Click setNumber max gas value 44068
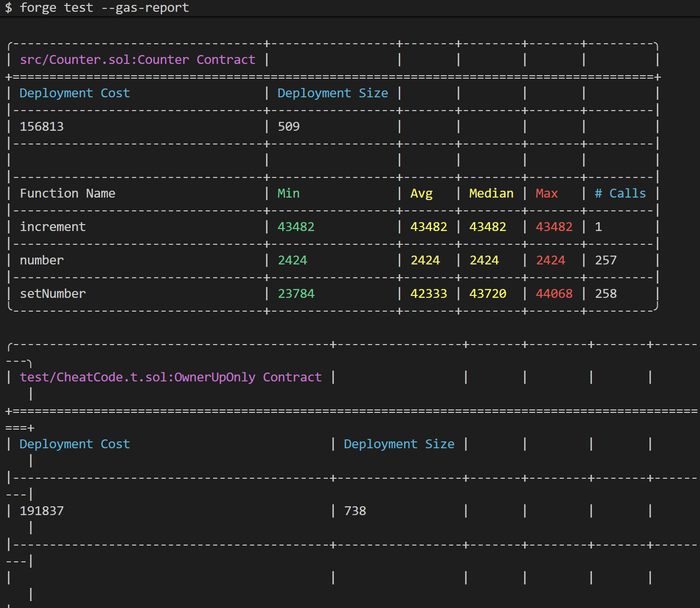 click(554, 294)
